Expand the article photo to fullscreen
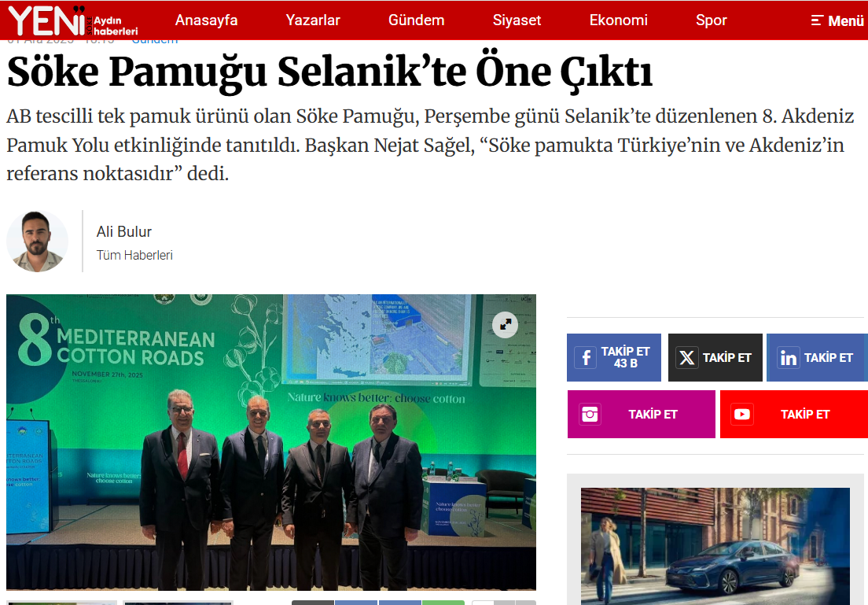This screenshot has width=868, height=605. 505,325
